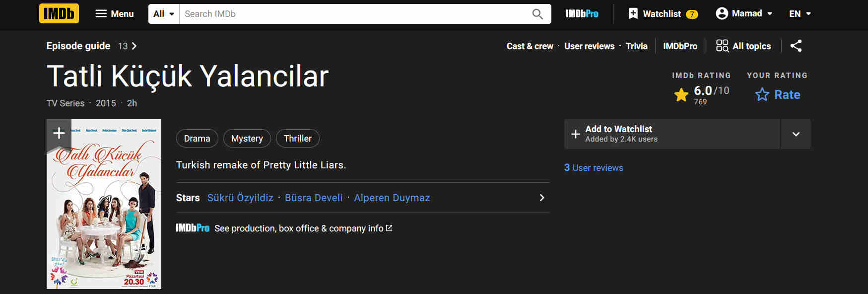Go to Cast & crew

[530, 46]
